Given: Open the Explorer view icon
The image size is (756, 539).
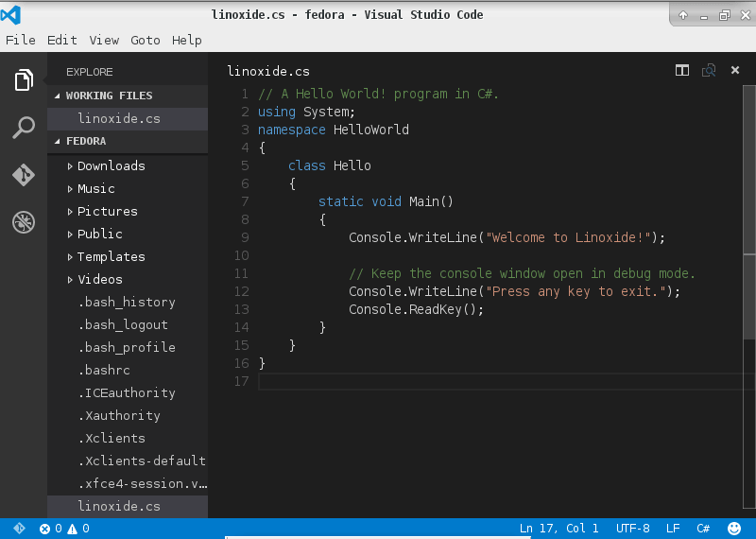Looking at the screenshot, I should click(24, 80).
